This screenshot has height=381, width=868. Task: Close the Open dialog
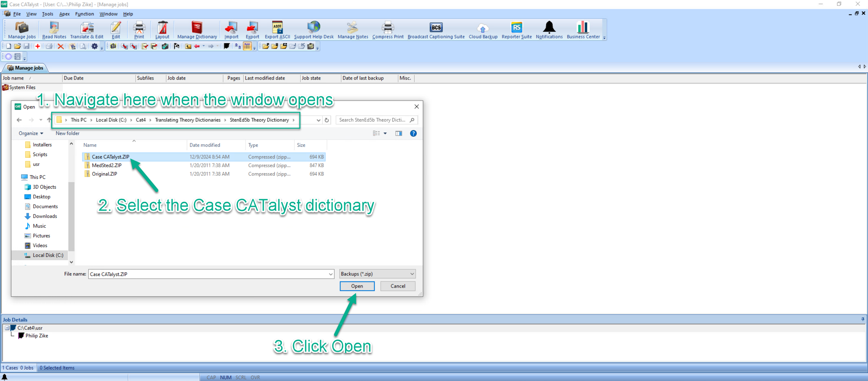[417, 107]
